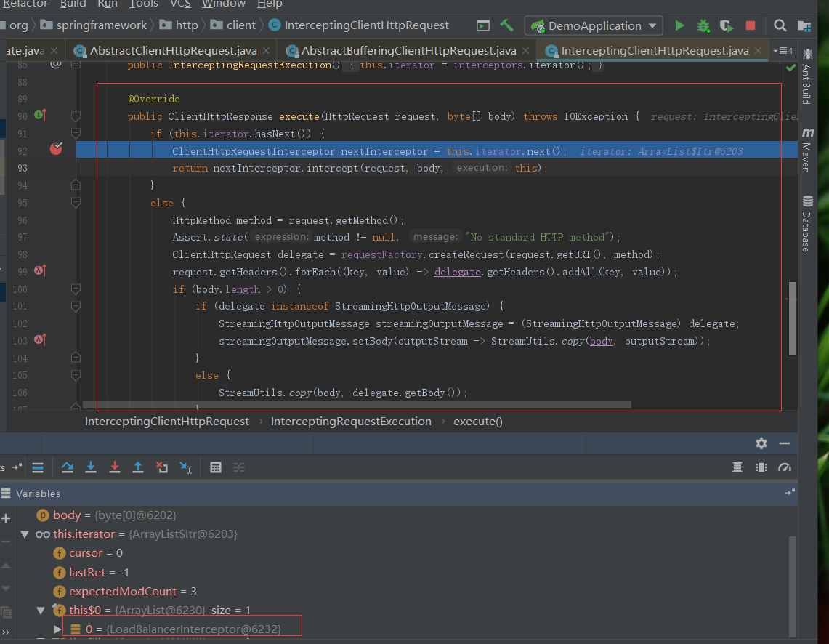
Task: Switch to AbstractBufferingClientHttpRequest.java tab
Action: pyautogui.click(x=408, y=51)
